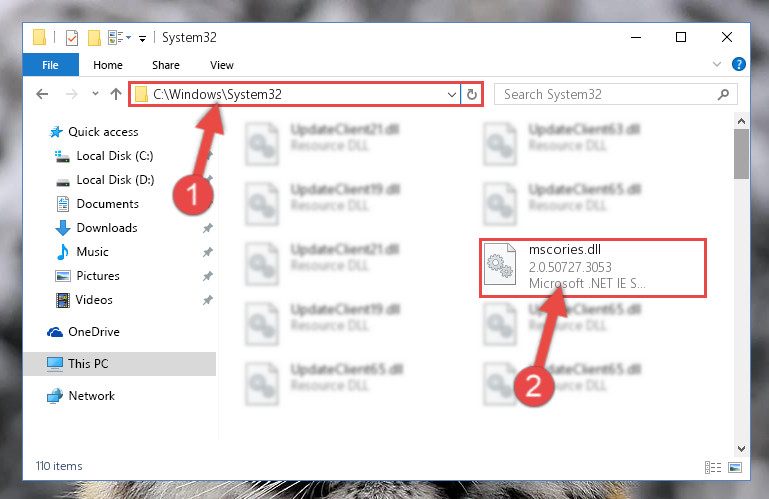The image size is (769, 499).
Task: Open the Help question mark icon
Action: [x=739, y=64]
